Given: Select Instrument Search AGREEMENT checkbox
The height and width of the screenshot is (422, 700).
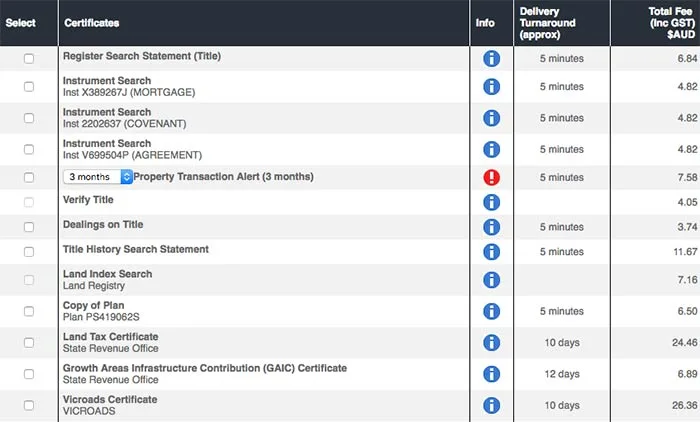Looking at the screenshot, I should tap(29, 149).
